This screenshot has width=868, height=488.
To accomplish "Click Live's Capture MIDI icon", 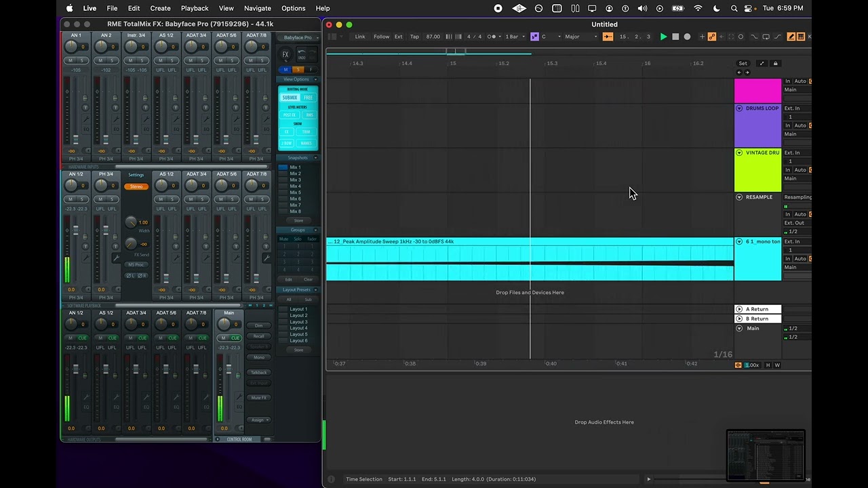I will tap(731, 37).
